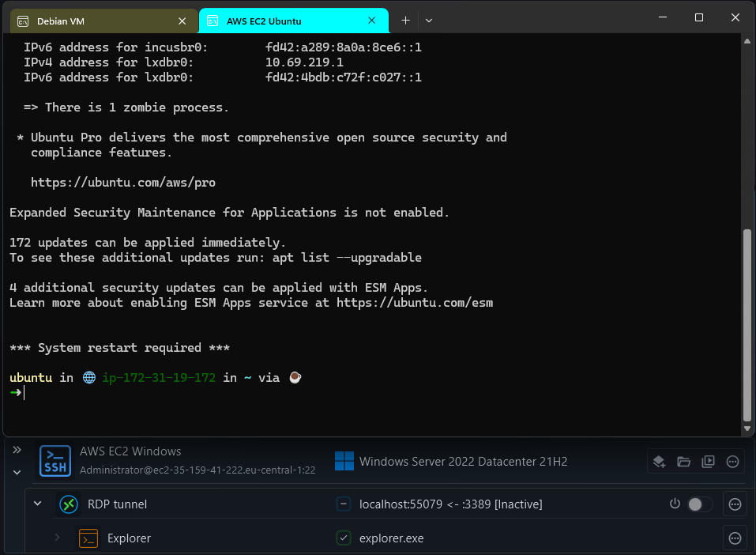Screen dimensions: 756x555
Task: Click the indeterminate checkbox next to localhost:55079
Action: pyautogui.click(x=343, y=504)
